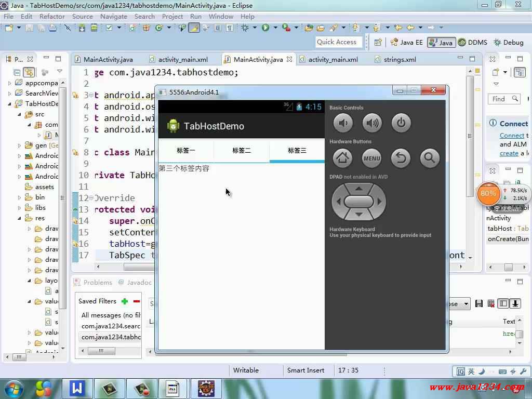Screen dimensions: 532x399
Task: Open the Android Virtual Device Manager icon
Action: click(94, 28)
